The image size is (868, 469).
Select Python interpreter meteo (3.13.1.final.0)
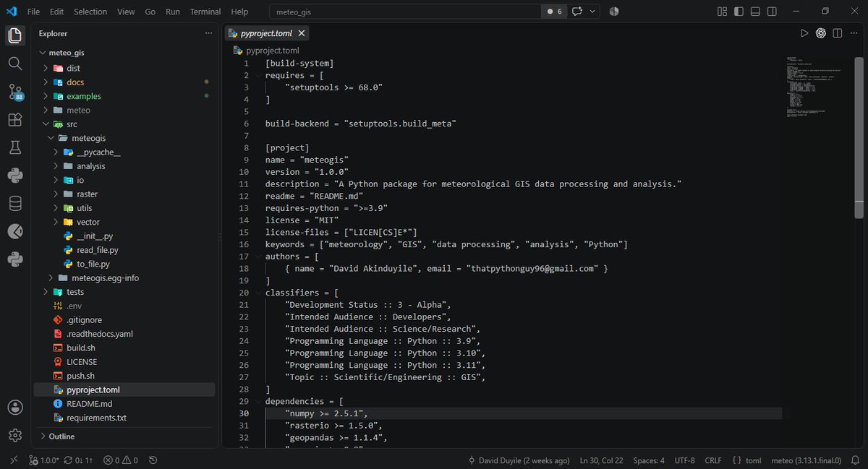pyautogui.click(x=806, y=460)
